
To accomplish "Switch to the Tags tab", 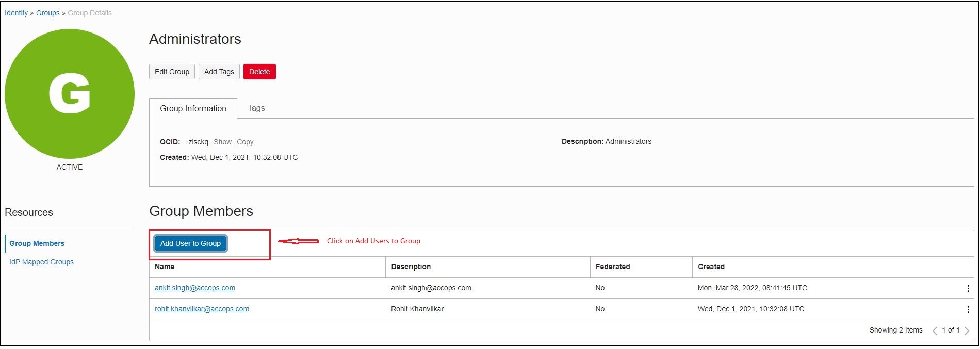I will coord(256,108).
